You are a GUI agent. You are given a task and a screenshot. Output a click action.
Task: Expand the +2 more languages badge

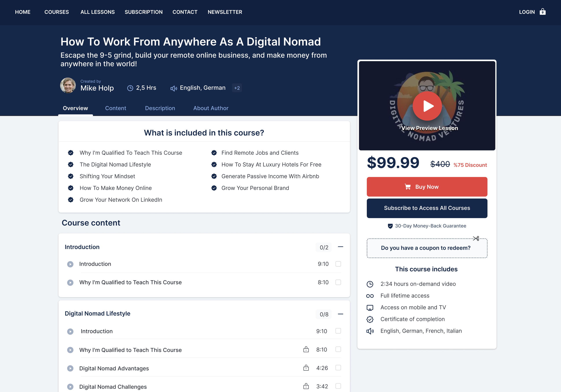tap(237, 88)
